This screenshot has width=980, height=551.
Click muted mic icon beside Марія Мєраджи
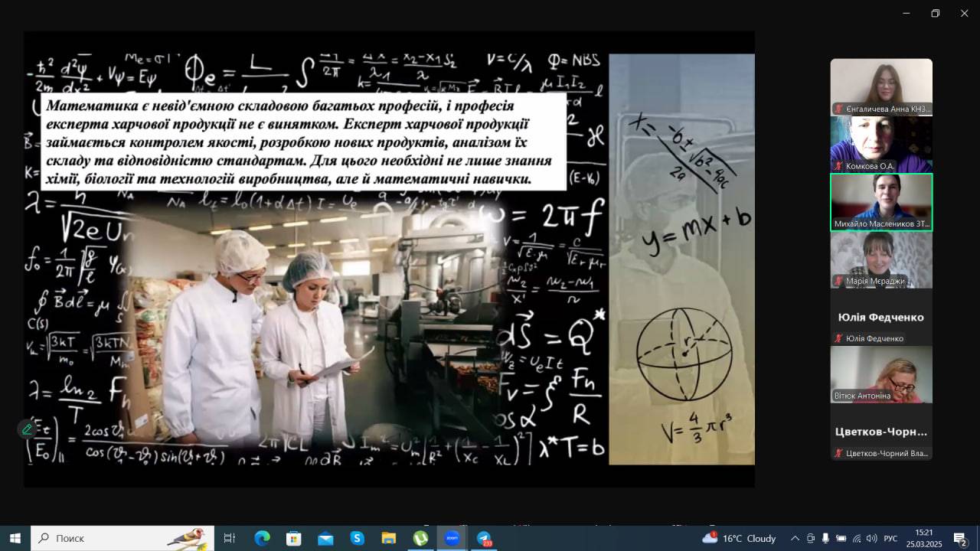[839, 281]
